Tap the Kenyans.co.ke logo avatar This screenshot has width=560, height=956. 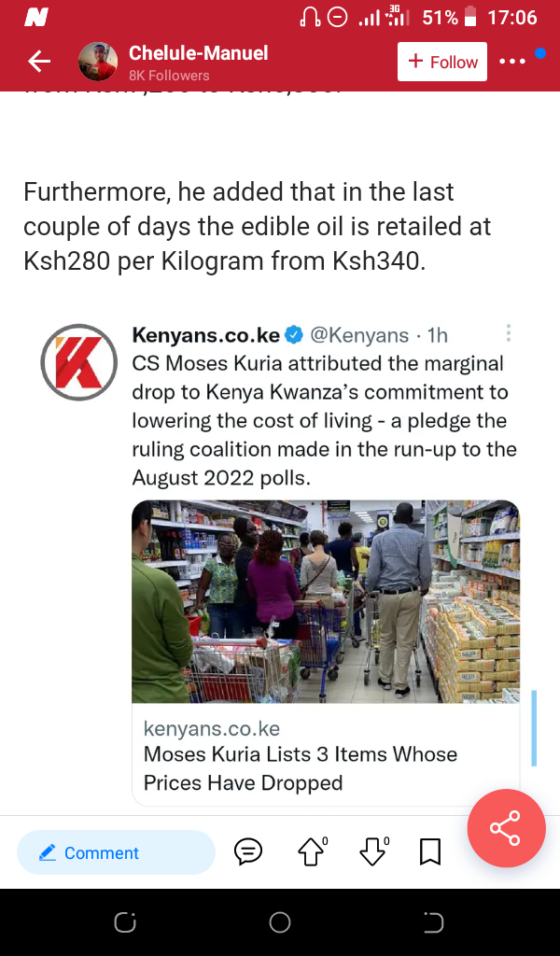click(x=79, y=362)
